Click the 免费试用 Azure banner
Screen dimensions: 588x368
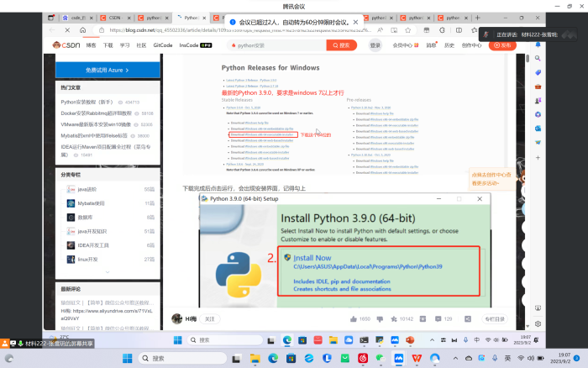[108, 70]
